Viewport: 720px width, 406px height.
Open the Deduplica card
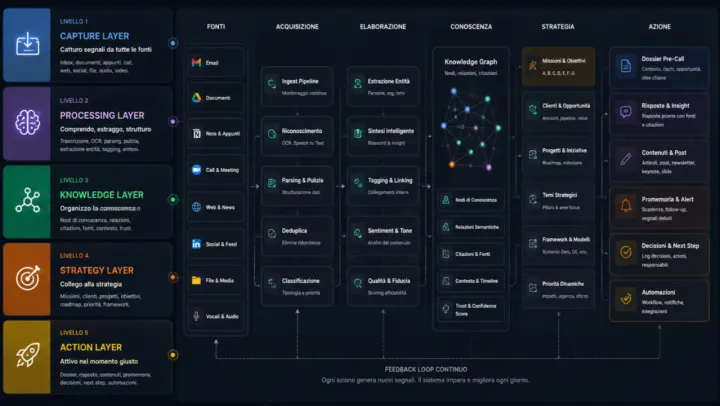click(x=297, y=236)
